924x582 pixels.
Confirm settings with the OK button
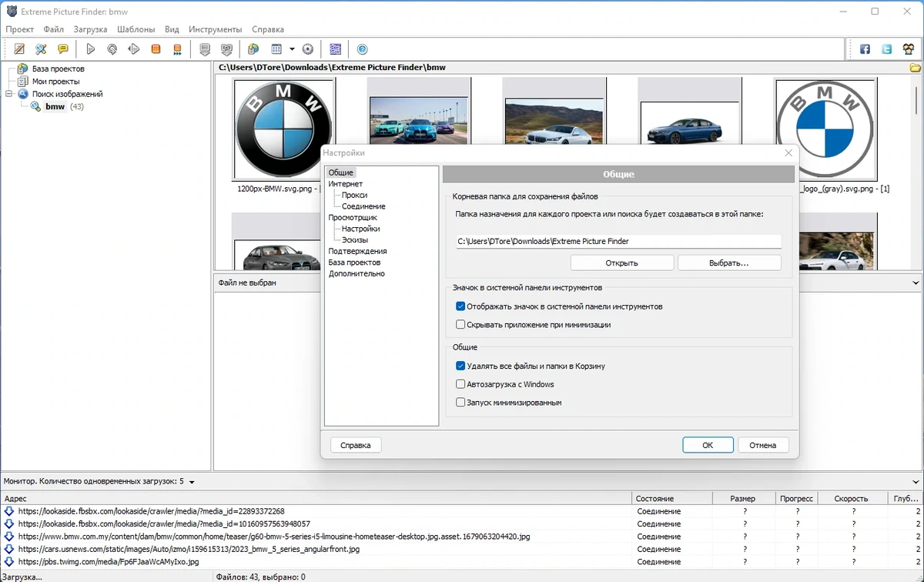click(708, 445)
